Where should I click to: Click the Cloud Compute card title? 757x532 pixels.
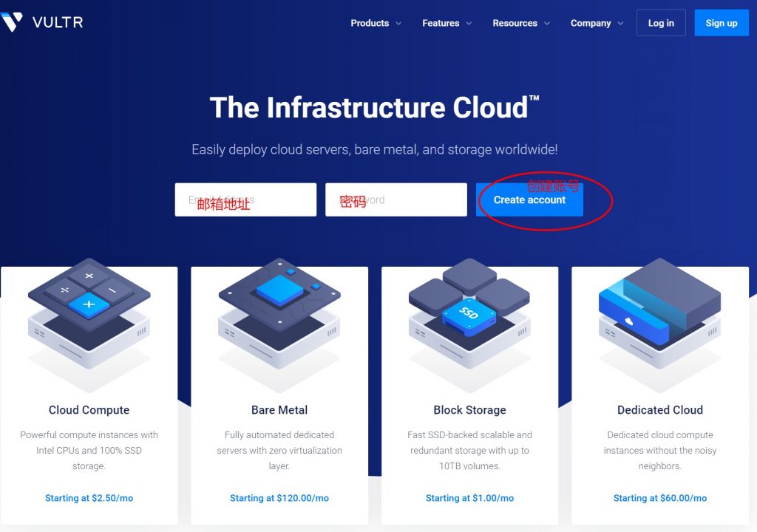(x=89, y=410)
